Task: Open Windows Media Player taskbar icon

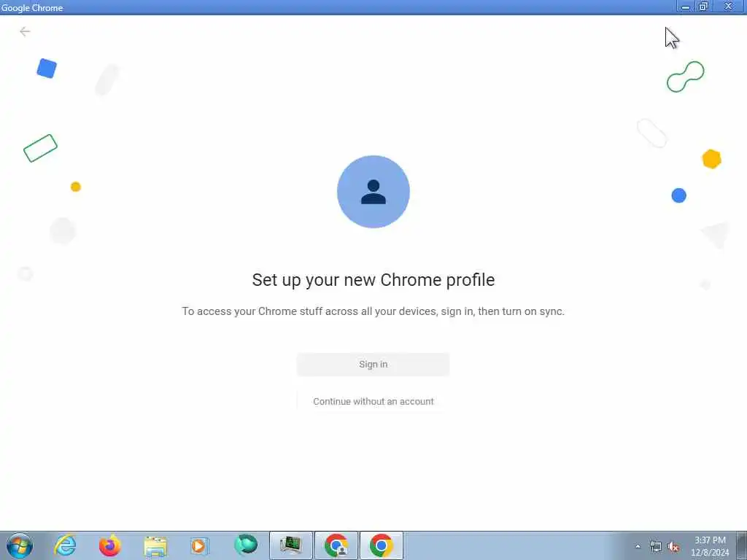Action: tap(199, 545)
